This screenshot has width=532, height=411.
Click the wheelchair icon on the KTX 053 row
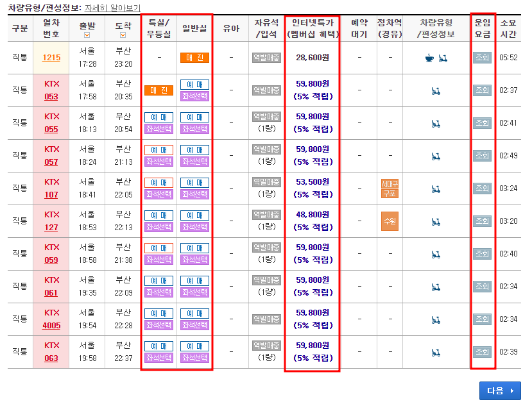point(436,90)
